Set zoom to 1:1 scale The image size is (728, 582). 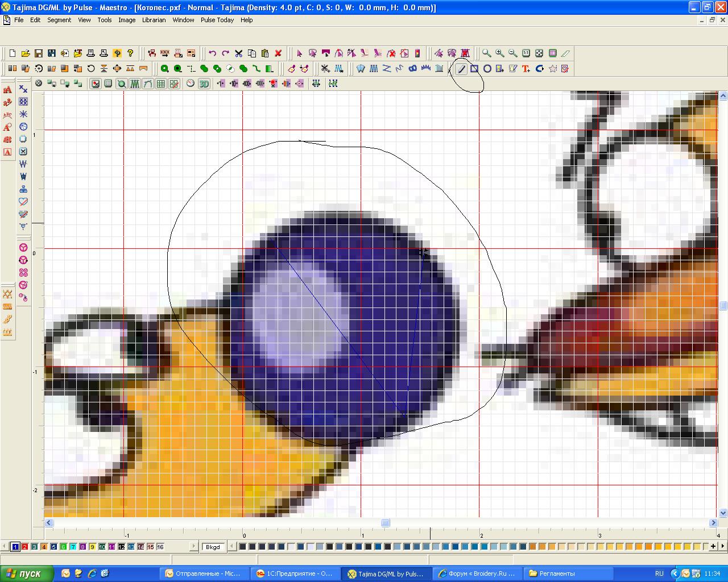click(x=526, y=53)
